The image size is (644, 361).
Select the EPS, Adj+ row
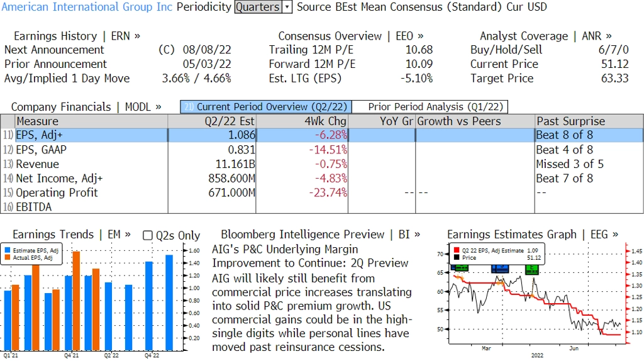click(322, 135)
